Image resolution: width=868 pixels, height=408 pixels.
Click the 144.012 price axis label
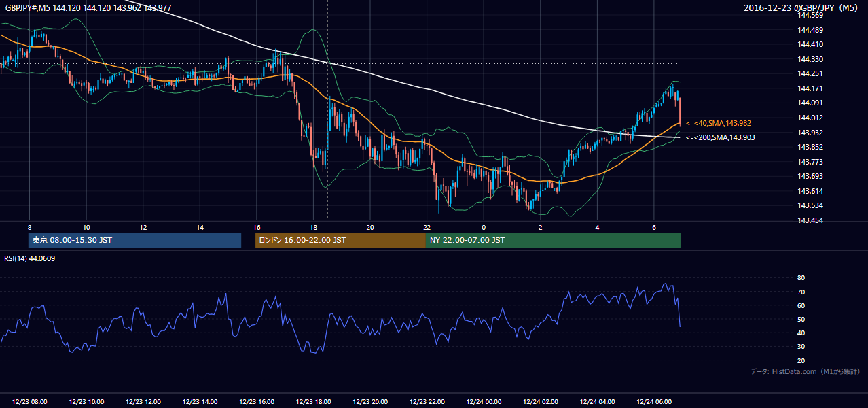coord(810,118)
